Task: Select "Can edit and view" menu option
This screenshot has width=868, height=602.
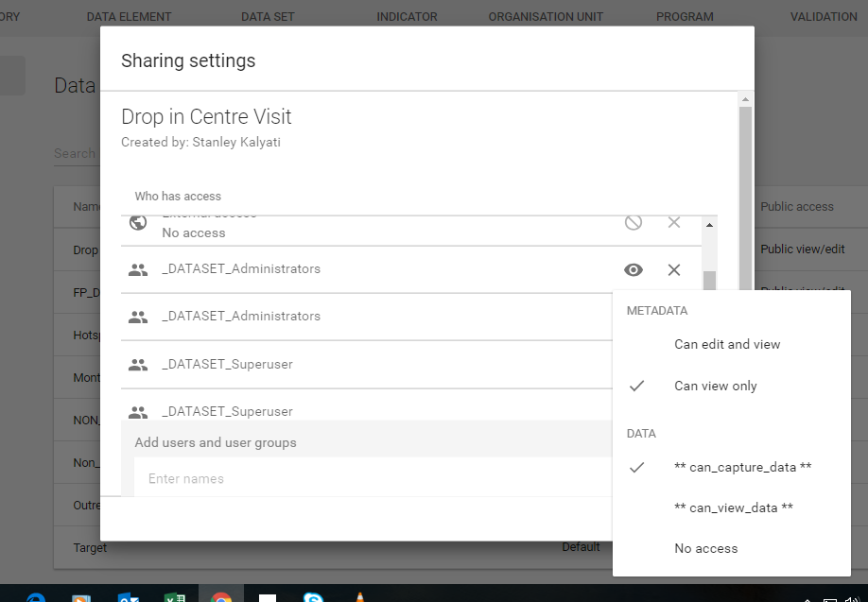Action: 727,344
